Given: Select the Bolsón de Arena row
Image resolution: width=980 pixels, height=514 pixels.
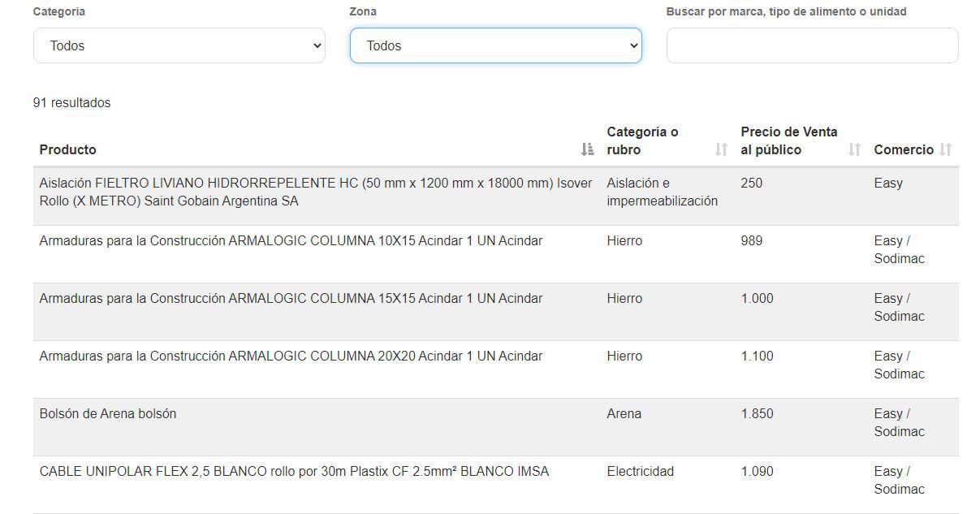Looking at the screenshot, I should click(106, 413).
